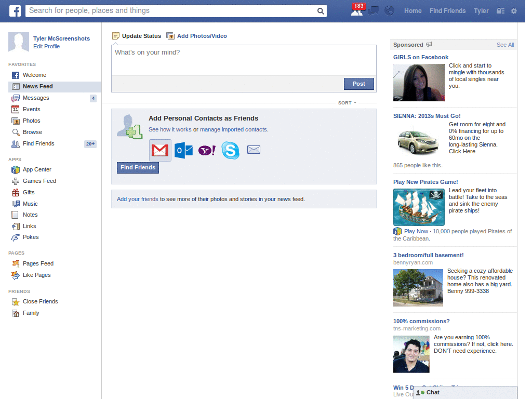Click the Skype contact import icon
The image size is (532, 399).
click(230, 150)
